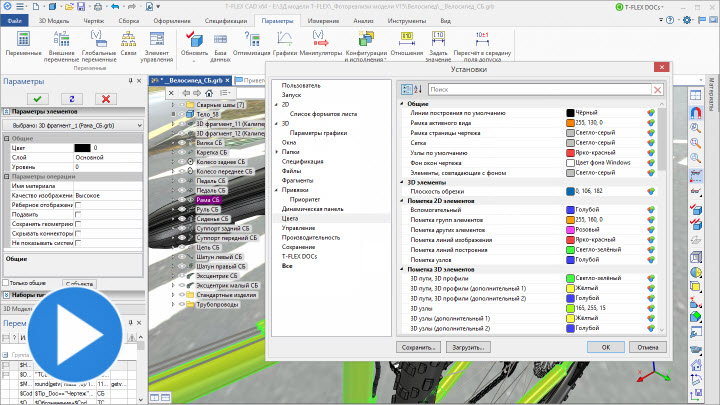Viewport: 720px width, 405px height.
Task: Collapse the Общие color group
Action: point(402,104)
